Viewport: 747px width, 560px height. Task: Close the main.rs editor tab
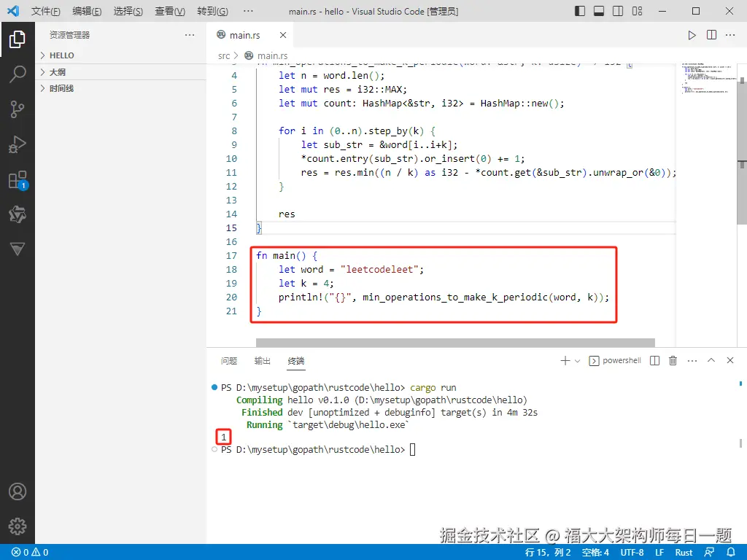click(283, 35)
